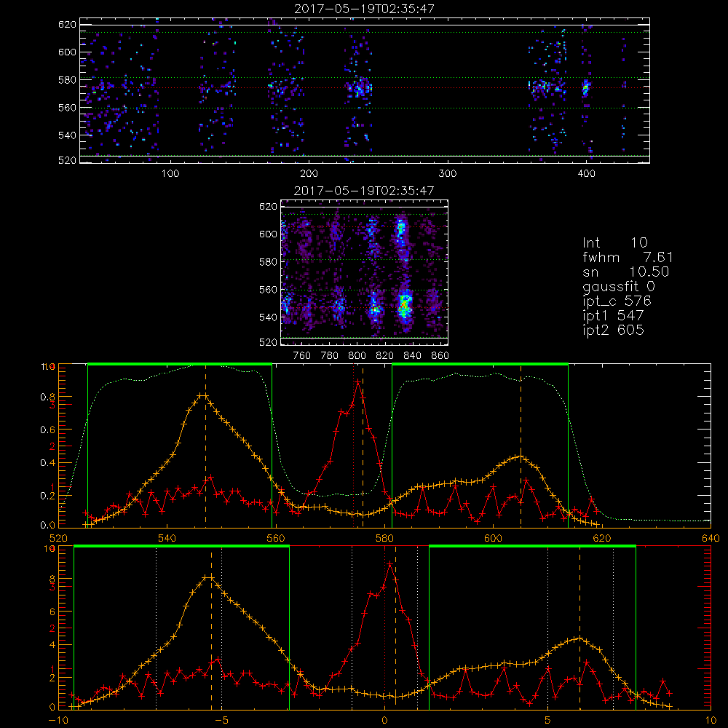Screen dimensions: 728x728
Task: Click the -5 label on the bottom plot axis
Action: pyautogui.click(x=221, y=721)
